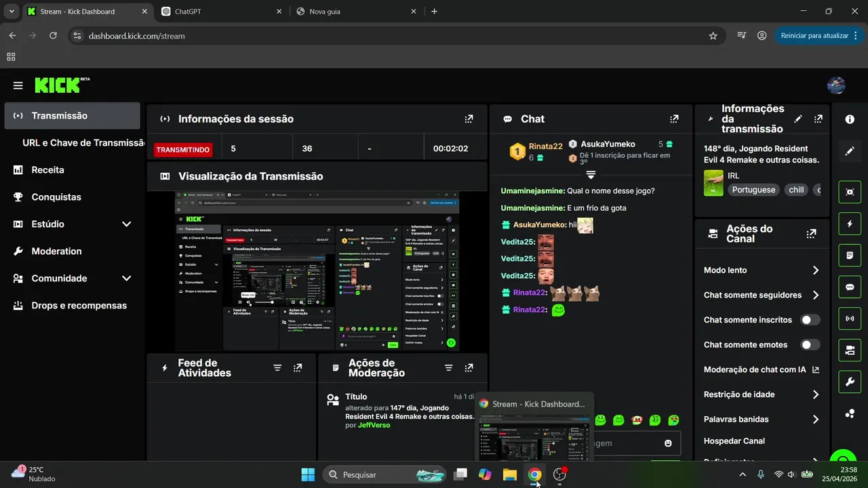Screen dimensions: 868x488
Task: Click Hospedar Canal action
Action: 734,441
